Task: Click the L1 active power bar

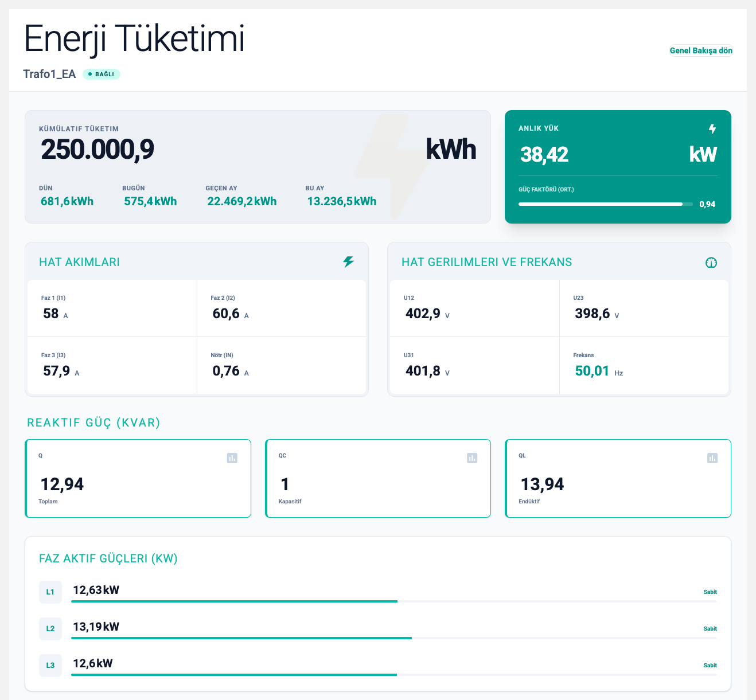Action: tap(394, 601)
